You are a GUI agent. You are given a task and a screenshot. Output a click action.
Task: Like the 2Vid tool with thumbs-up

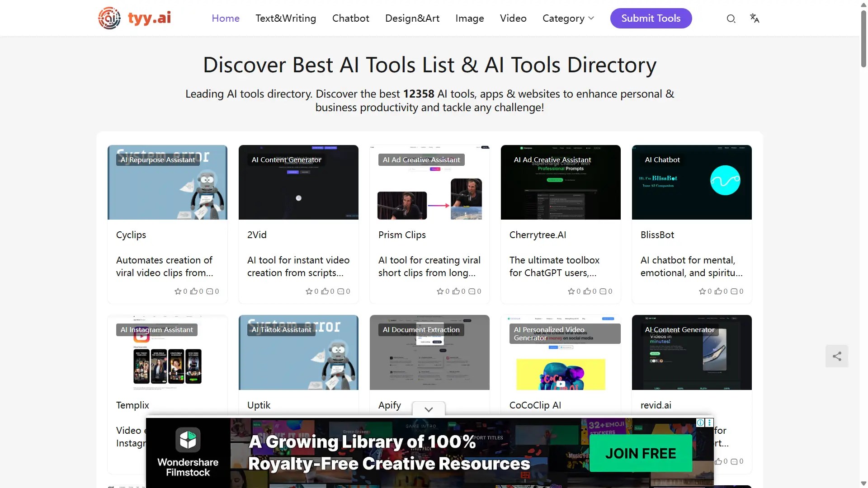pos(325,291)
